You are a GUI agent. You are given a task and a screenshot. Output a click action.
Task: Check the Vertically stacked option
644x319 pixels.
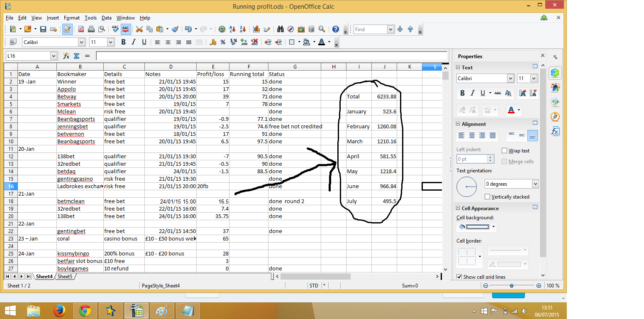(x=488, y=197)
